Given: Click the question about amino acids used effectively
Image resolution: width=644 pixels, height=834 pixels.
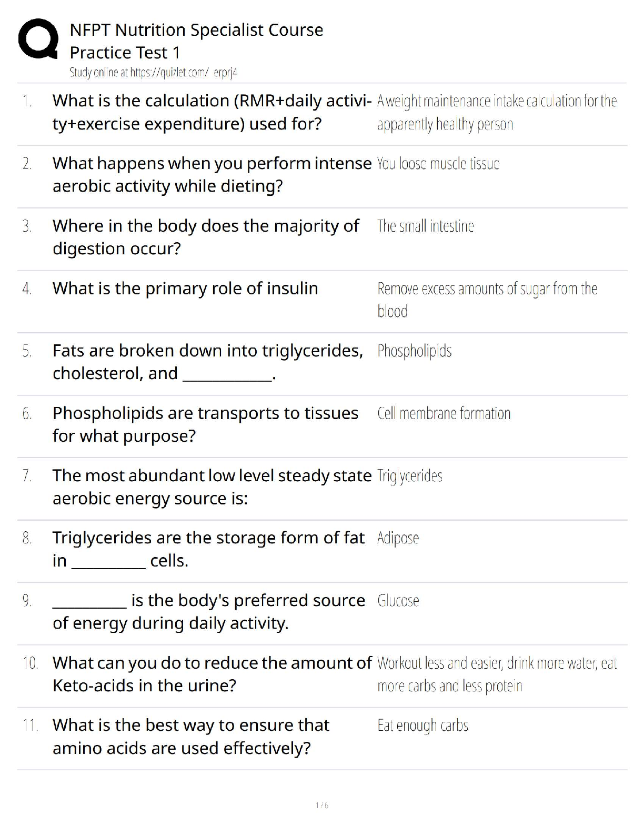Looking at the screenshot, I should click(x=190, y=737).
